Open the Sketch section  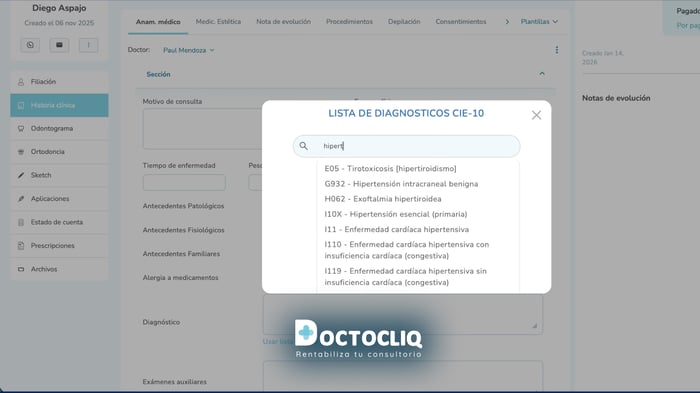(x=59, y=175)
